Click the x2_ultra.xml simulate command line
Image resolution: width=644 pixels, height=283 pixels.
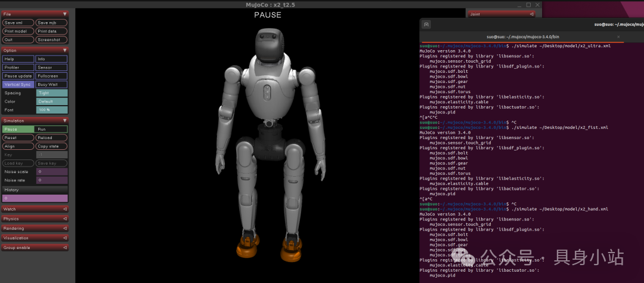tap(515, 45)
